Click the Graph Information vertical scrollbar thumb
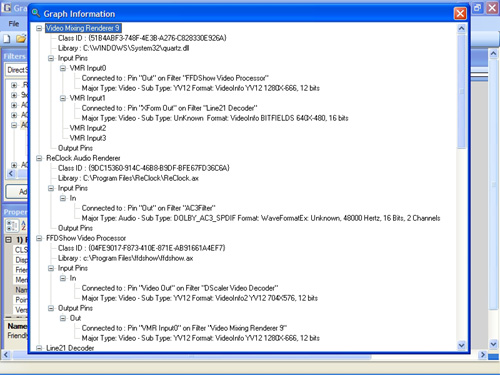The height and width of the screenshot is (375, 500). 461,91
